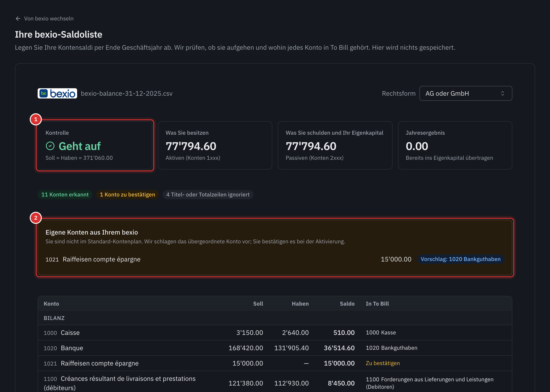The width and height of the screenshot is (550, 392).
Task: Click the 1020 Banque row
Action: [x=275, y=348]
